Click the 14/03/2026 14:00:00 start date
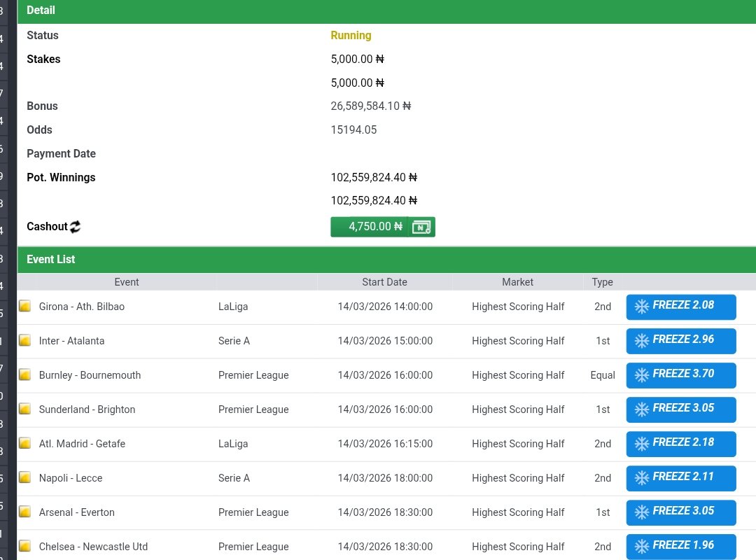The height and width of the screenshot is (560, 756). click(x=385, y=307)
